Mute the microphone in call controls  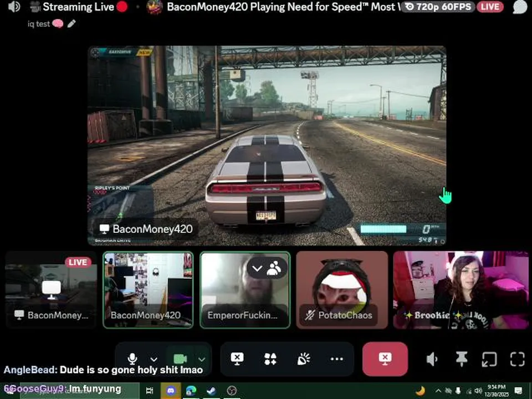tap(132, 359)
